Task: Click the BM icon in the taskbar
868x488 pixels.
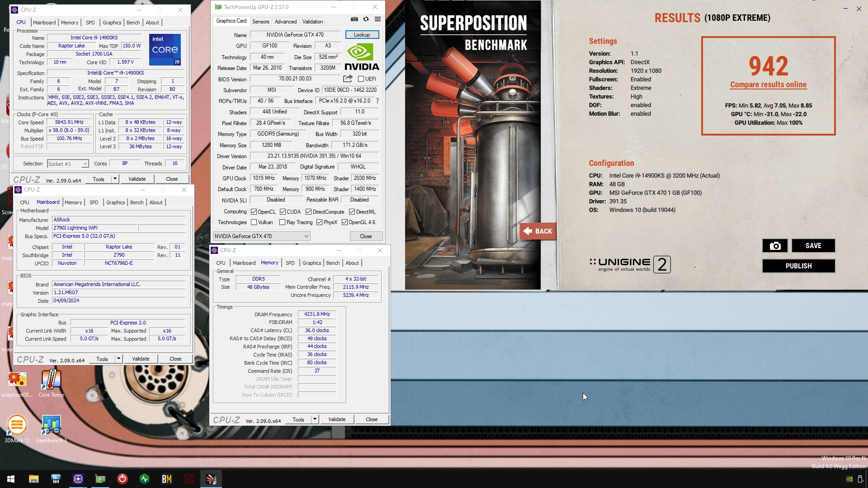Action: tap(167, 479)
